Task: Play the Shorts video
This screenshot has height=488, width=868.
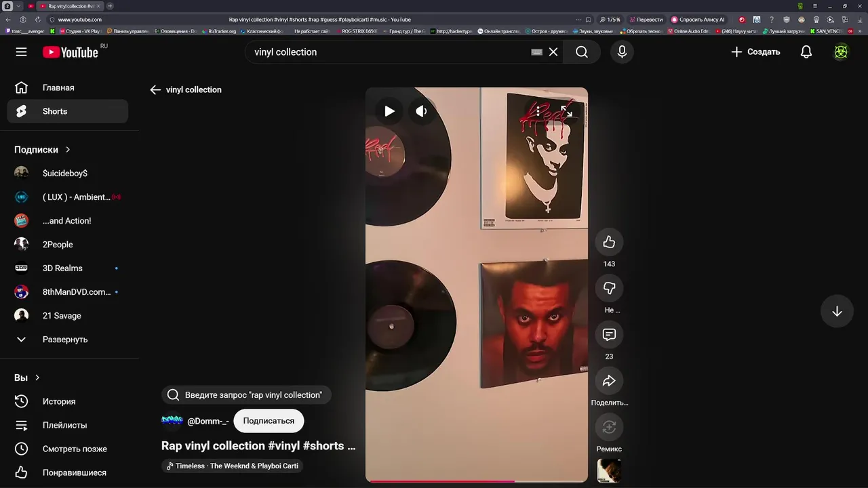Action: (389, 111)
